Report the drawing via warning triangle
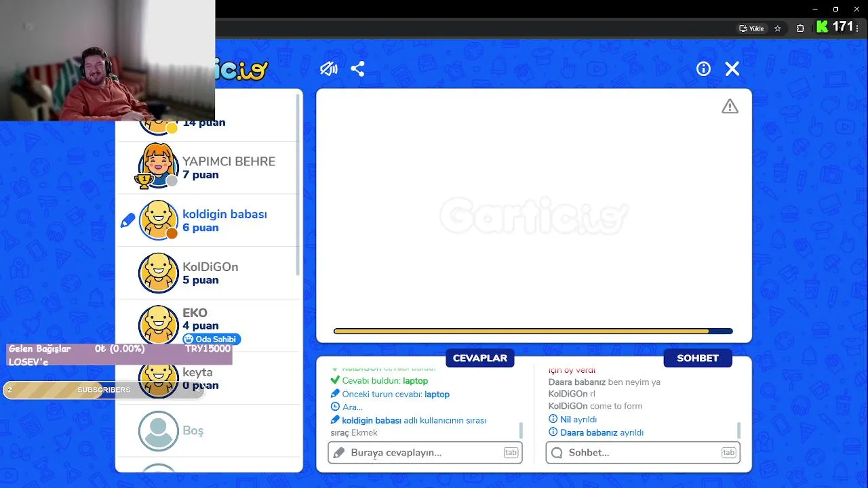This screenshot has height=488, width=868. pyautogui.click(x=730, y=106)
